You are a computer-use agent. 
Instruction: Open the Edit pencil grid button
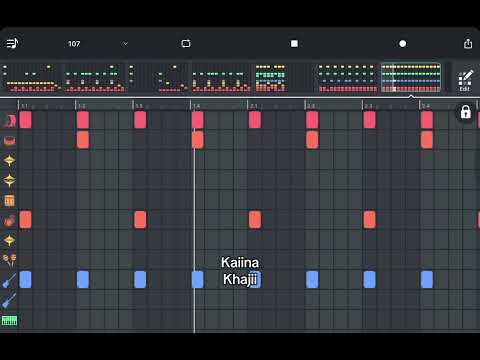coord(465,80)
